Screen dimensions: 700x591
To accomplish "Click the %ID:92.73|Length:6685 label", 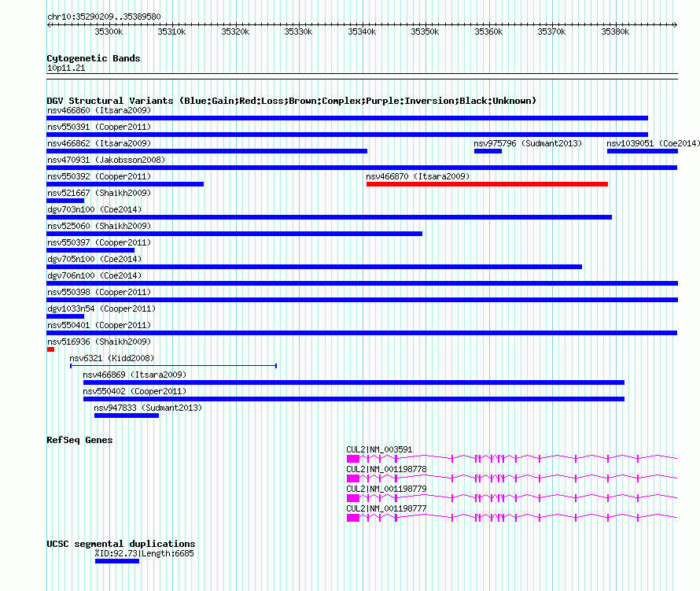I will point(144,553).
